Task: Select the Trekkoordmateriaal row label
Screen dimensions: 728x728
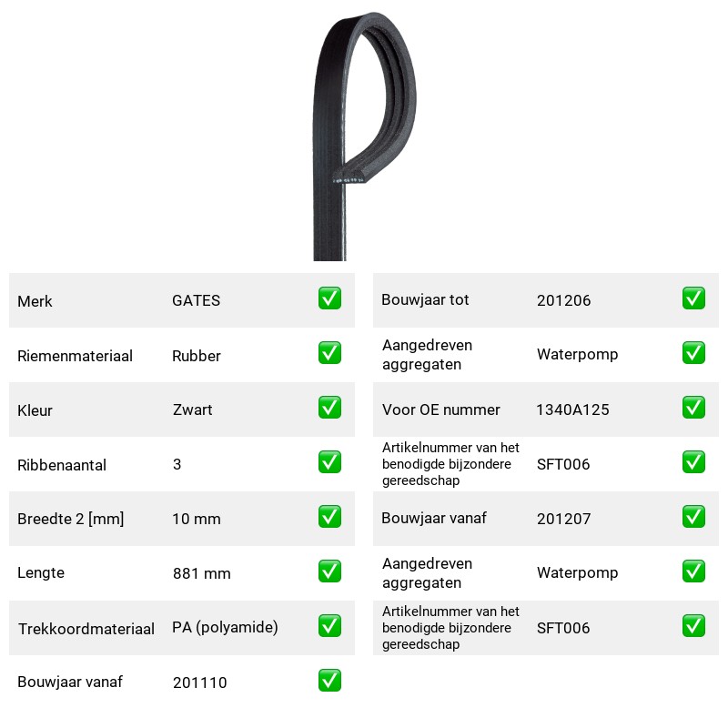Action: click(86, 629)
